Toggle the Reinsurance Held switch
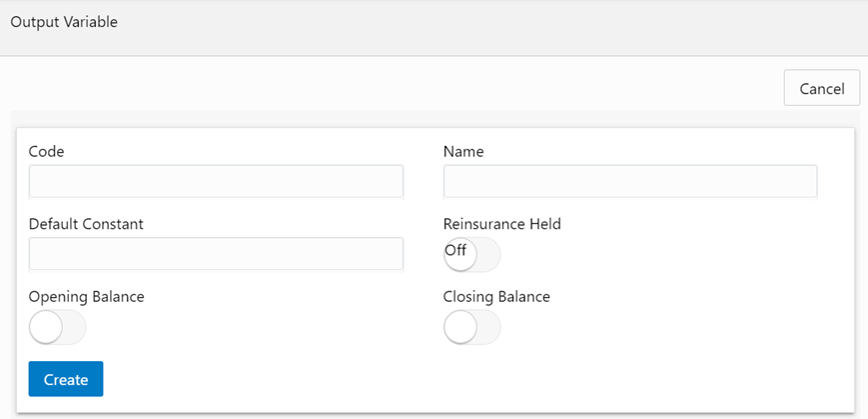This screenshot has width=868, height=419. pyautogui.click(x=471, y=255)
